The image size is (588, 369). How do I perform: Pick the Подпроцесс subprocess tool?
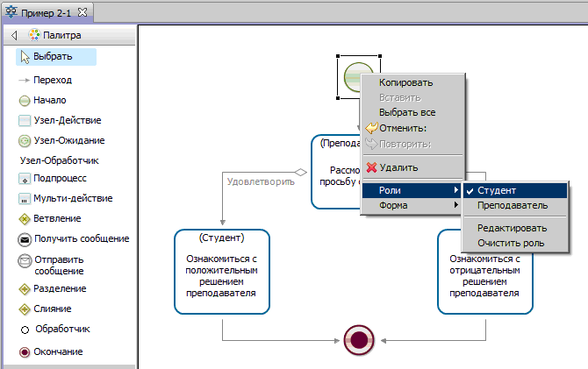pyautogui.click(x=59, y=178)
